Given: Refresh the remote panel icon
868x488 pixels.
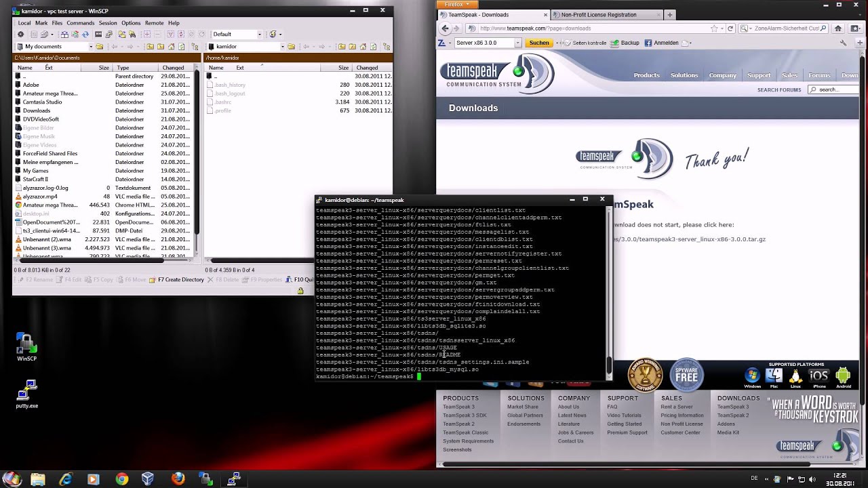Looking at the screenshot, I should click(x=373, y=47).
